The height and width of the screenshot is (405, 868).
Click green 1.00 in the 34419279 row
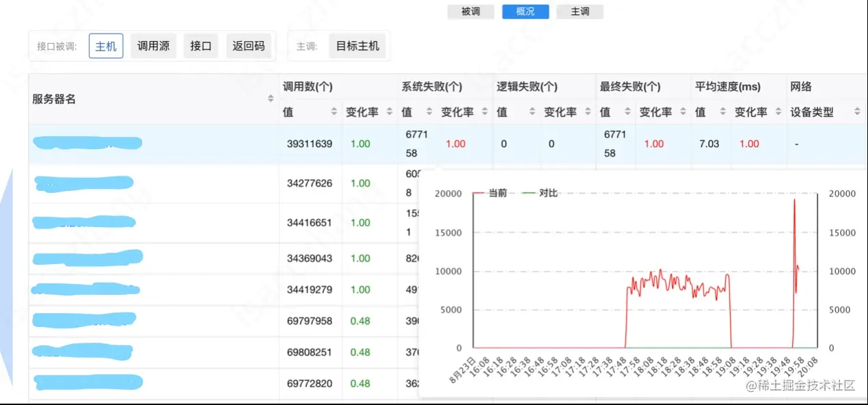click(360, 290)
